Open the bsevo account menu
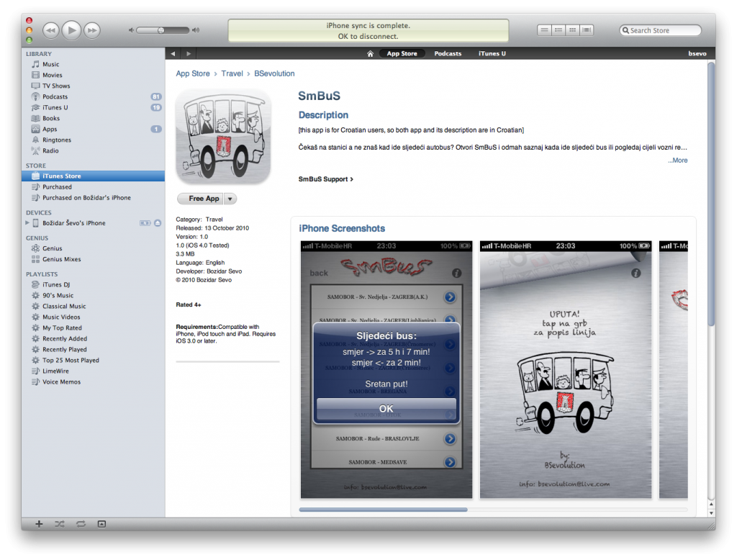Viewport: 737px width, 560px height. (697, 53)
